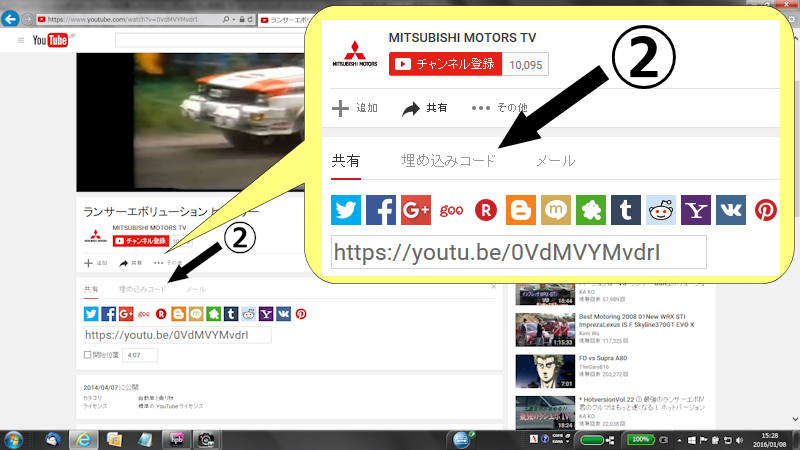Screen dimensions: 800x450
Task: Click the 共有 arrow icon under the video
Action: pyautogui.click(x=123, y=263)
